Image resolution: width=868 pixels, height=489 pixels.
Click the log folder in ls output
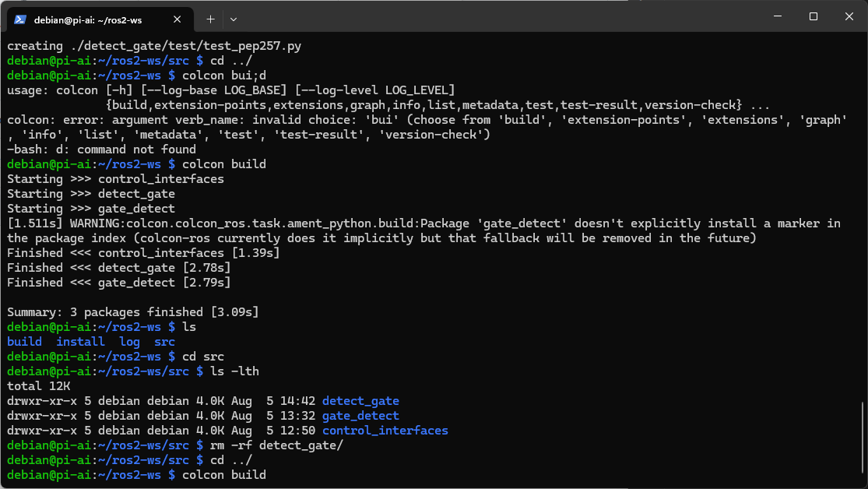click(x=129, y=342)
